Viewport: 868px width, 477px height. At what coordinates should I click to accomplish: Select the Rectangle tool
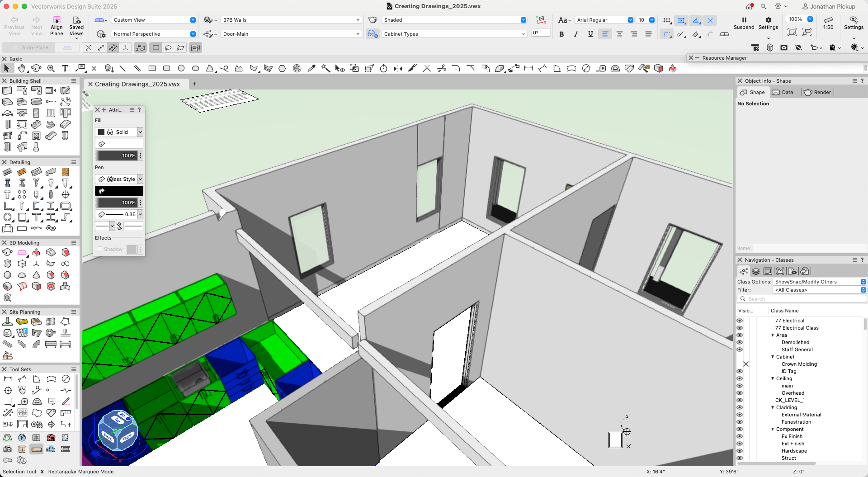[x=152, y=68]
